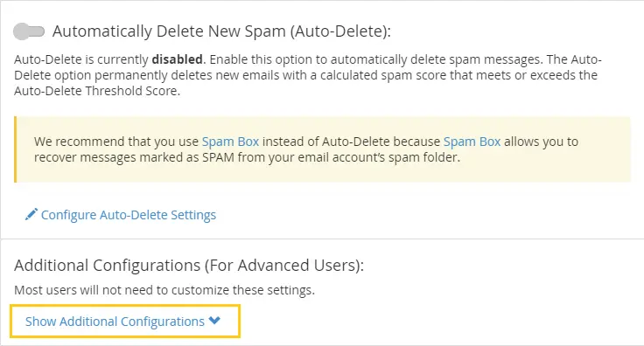Click the chevron arrow after Show Additional Configurations
This screenshot has width=644, height=346.
pyautogui.click(x=214, y=321)
